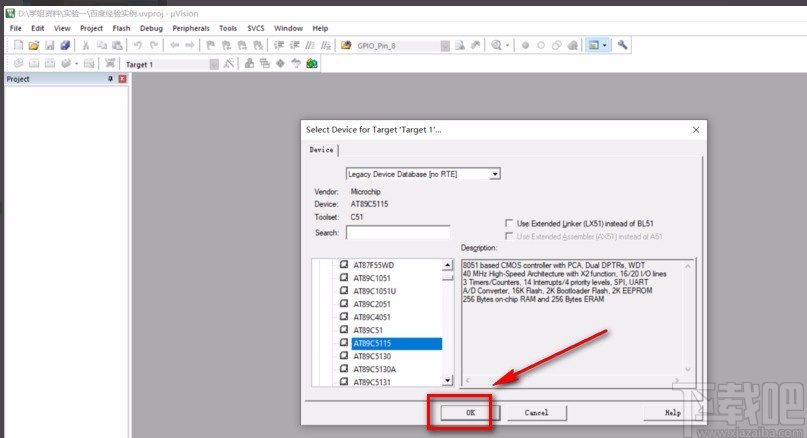Click the Build target icon
The height and width of the screenshot is (438, 807).
(34, 64)
